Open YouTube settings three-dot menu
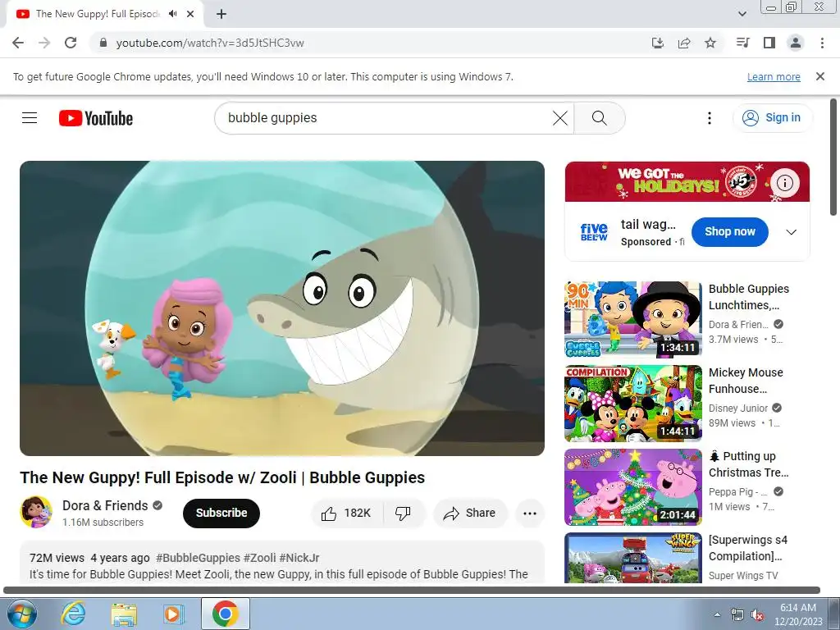 pyautogui.click(x=710, y=118)
